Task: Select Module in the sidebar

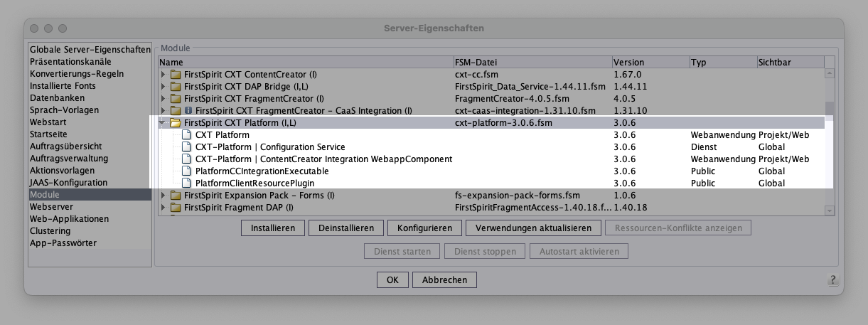Action: 90,195
